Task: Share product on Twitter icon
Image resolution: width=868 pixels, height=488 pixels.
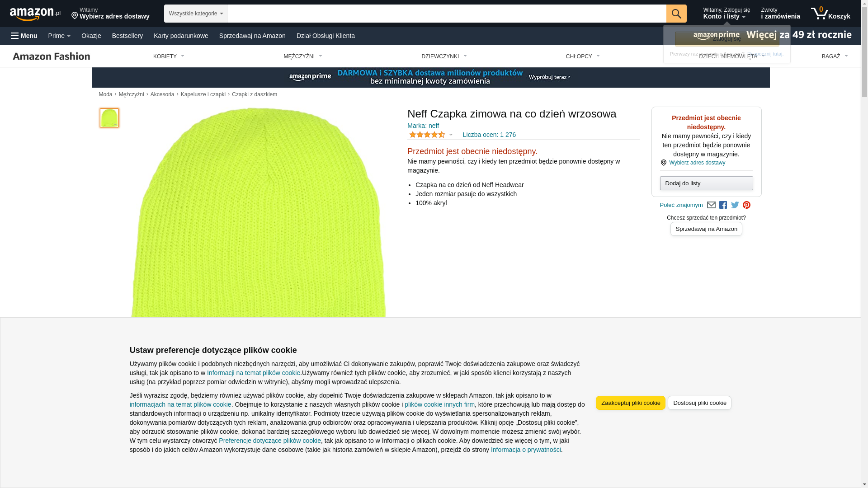Action: (x=735, y=205)
